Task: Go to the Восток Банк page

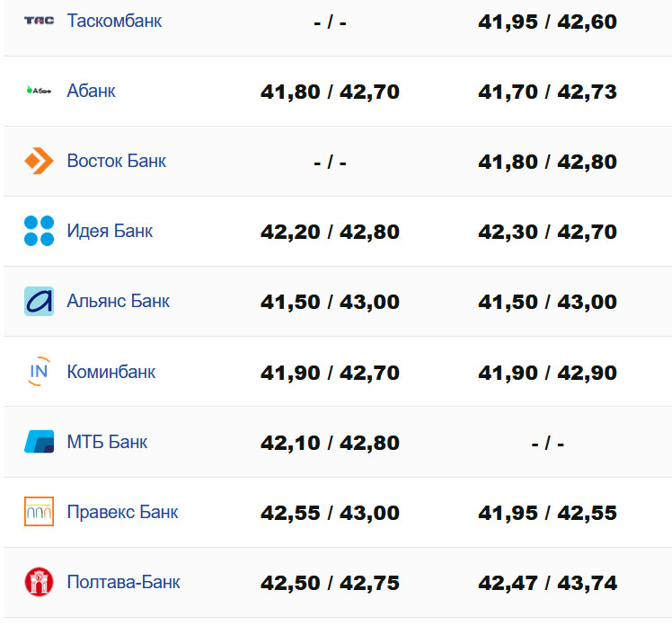Action: coord(116,162)
